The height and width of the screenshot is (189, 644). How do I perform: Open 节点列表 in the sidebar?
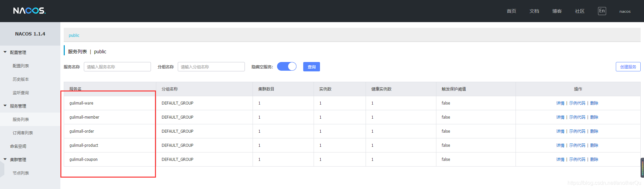(x=21, y=173)
